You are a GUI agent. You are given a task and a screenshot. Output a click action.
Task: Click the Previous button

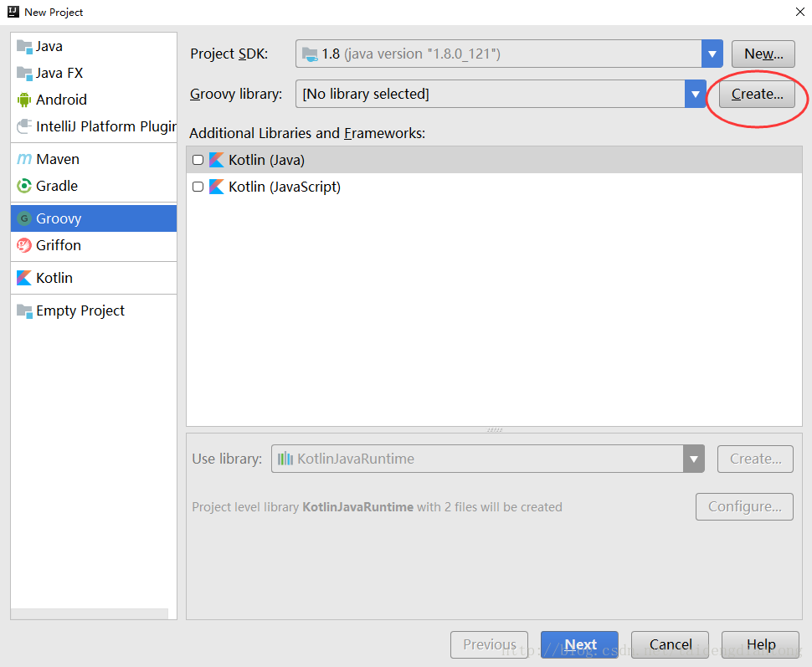[x=489, y=644]
